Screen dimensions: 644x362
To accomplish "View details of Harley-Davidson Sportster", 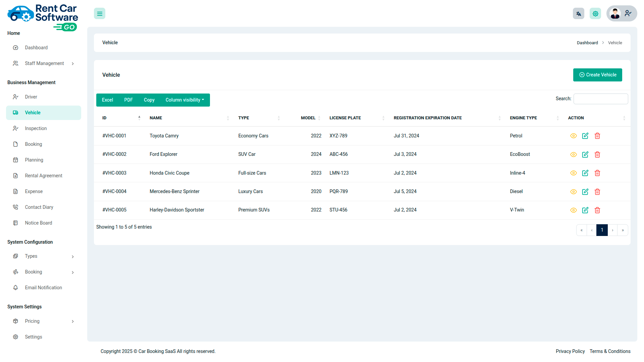I will [x=574, y=210].
